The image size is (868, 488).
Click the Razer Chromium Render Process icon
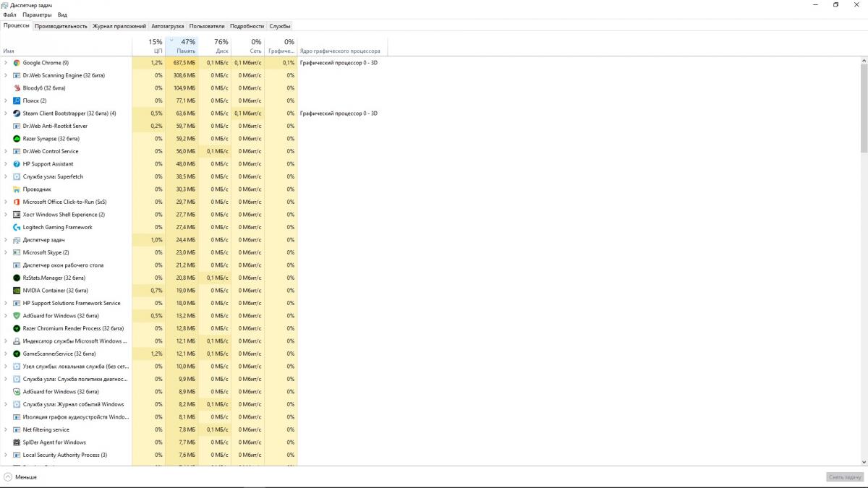[x=17, y=328]
